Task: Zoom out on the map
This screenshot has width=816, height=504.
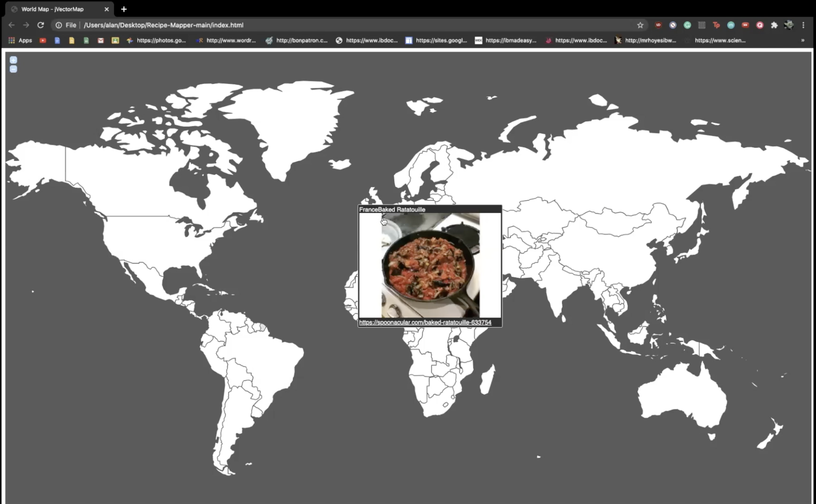Action: (13, 69)
